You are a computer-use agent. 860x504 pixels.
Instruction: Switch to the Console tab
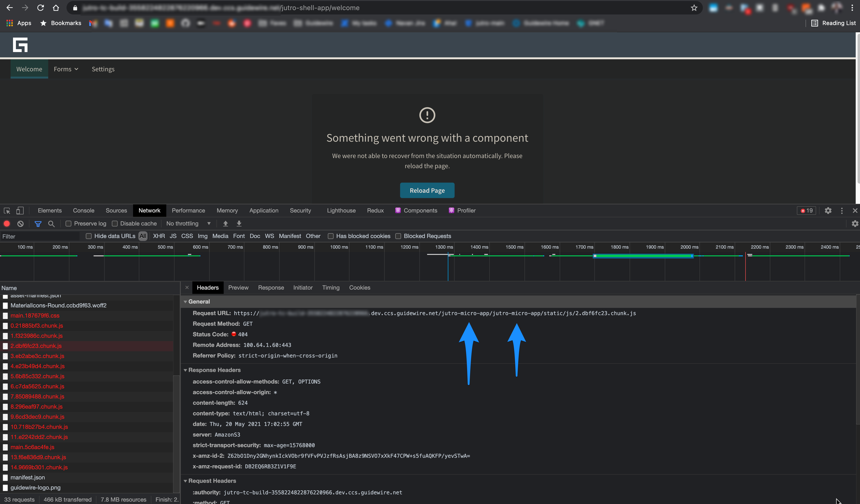(84, 210)
